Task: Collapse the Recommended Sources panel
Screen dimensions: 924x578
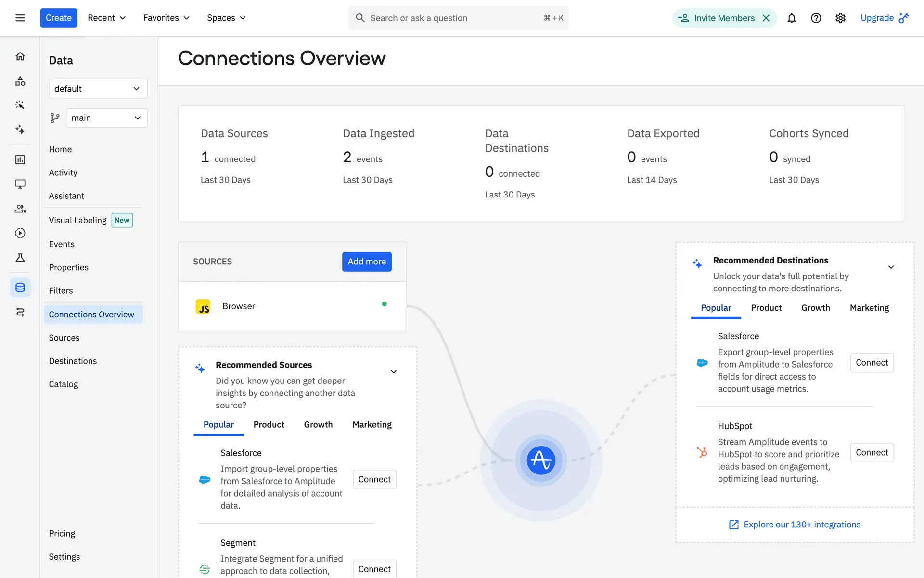Action: [x=393, y=372]
